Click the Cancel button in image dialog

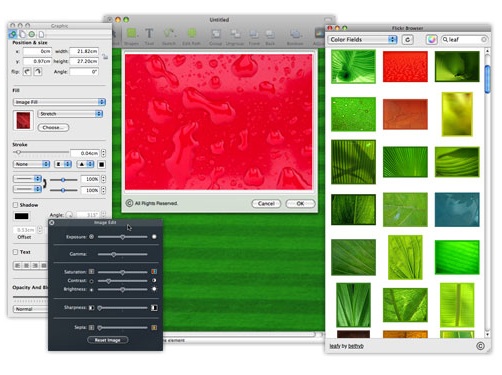pyautogui.click(x=266, y=203)
